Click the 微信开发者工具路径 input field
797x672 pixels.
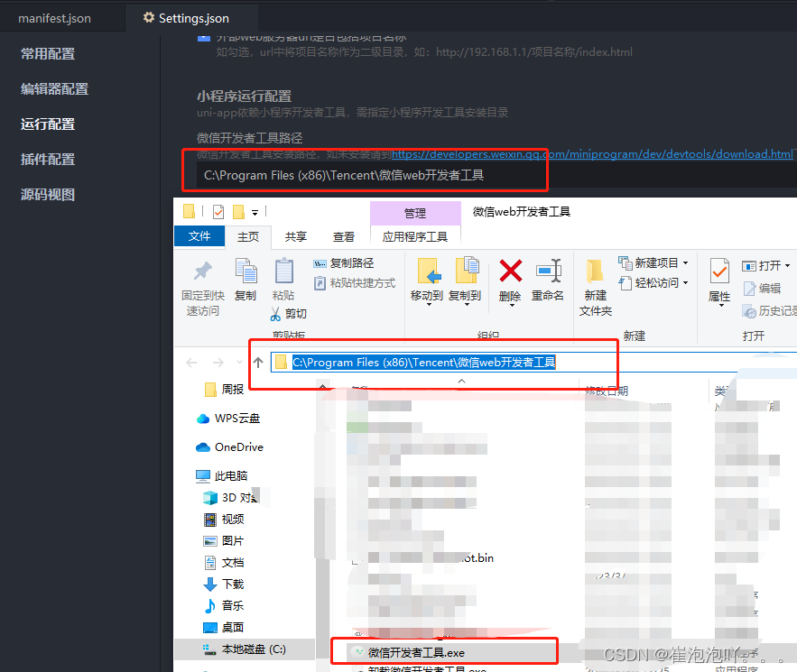tap(496, 175)
